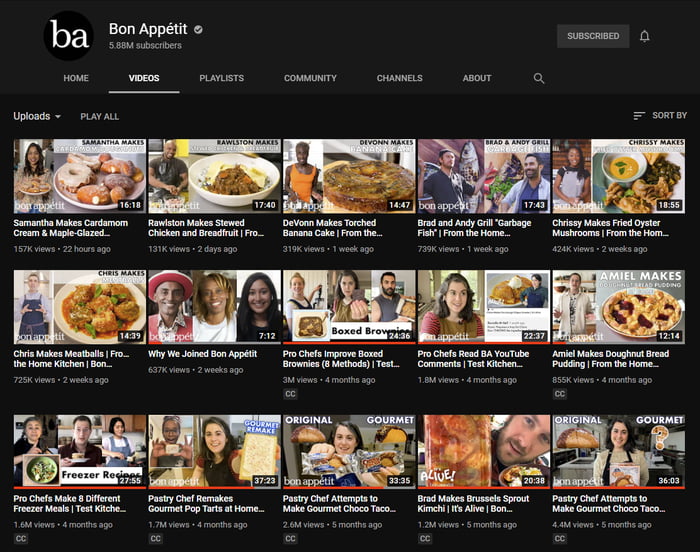Click the PLAY ALL button
700x552 pixels.
coord(100,117)
